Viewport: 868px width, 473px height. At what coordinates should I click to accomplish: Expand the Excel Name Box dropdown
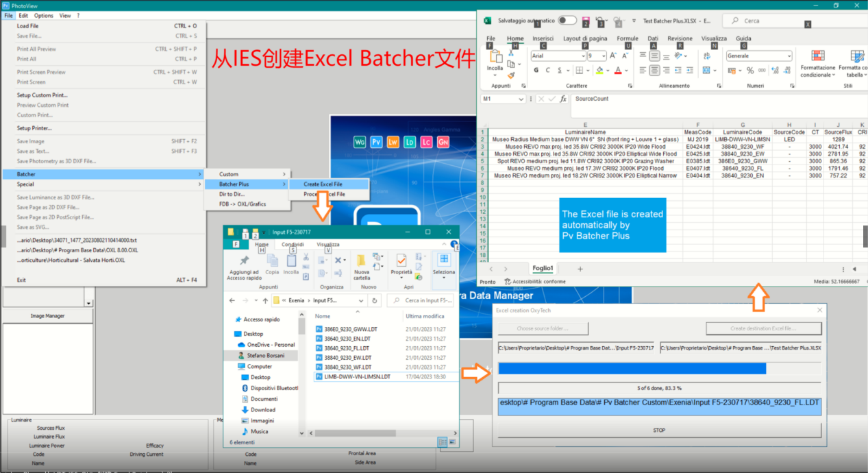tap(522, 99)
